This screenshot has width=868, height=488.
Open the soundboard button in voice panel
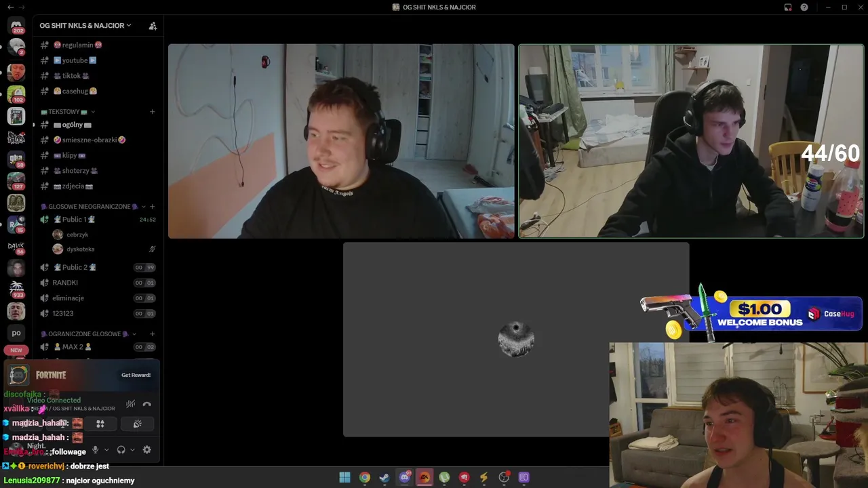click(137, 424)
